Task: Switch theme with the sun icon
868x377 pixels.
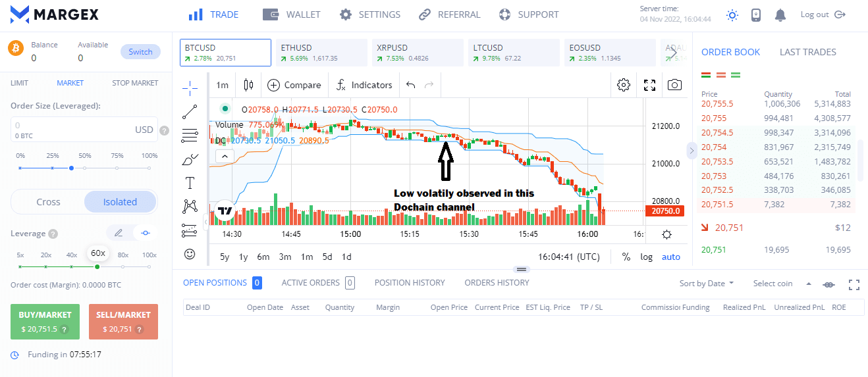Action: coord(732,14)
